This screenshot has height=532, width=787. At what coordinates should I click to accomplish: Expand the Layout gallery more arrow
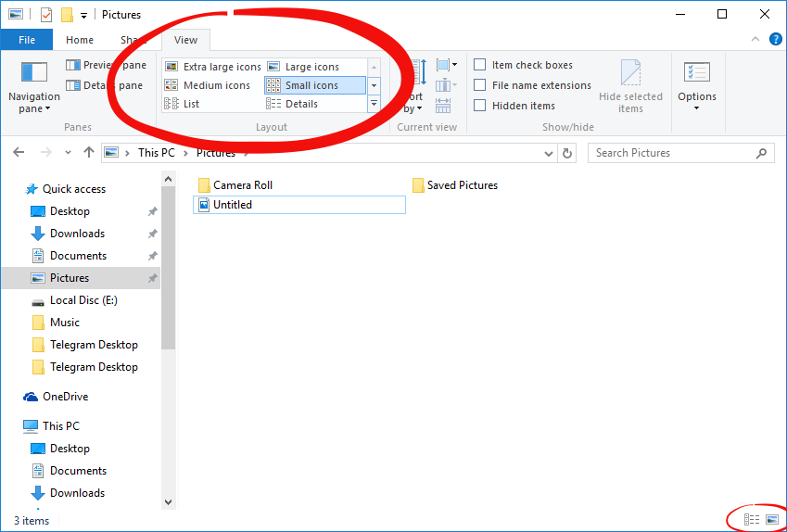[374, 104]
